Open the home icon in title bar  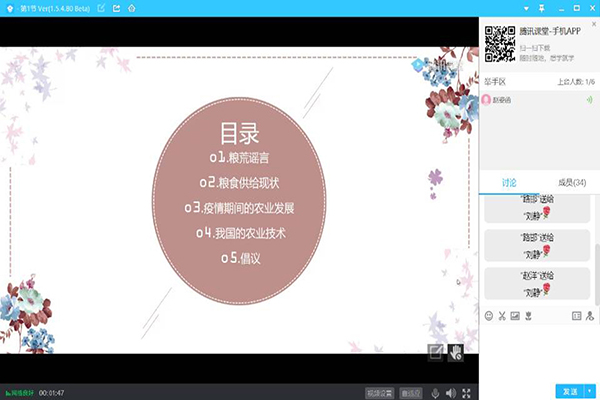[132, 8]
